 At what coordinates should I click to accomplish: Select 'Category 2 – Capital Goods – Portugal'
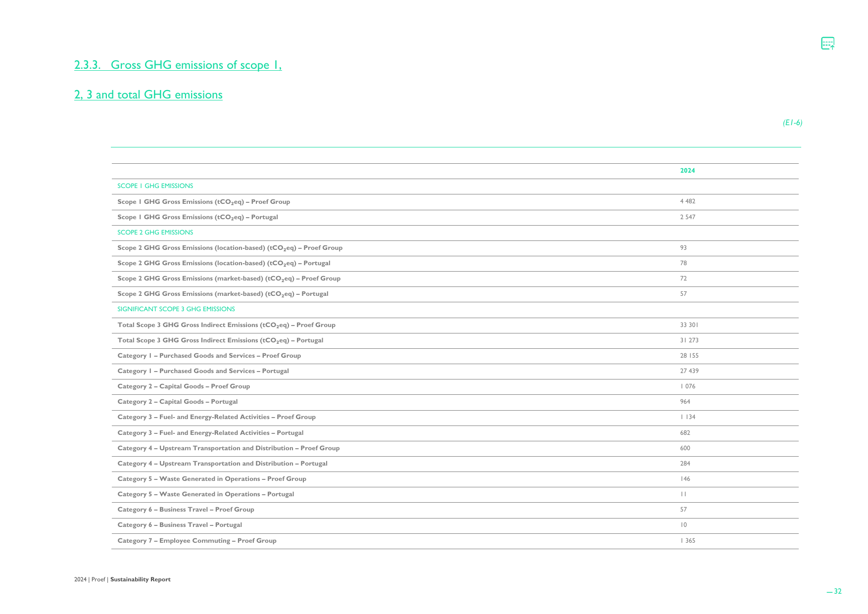(178, 402)
